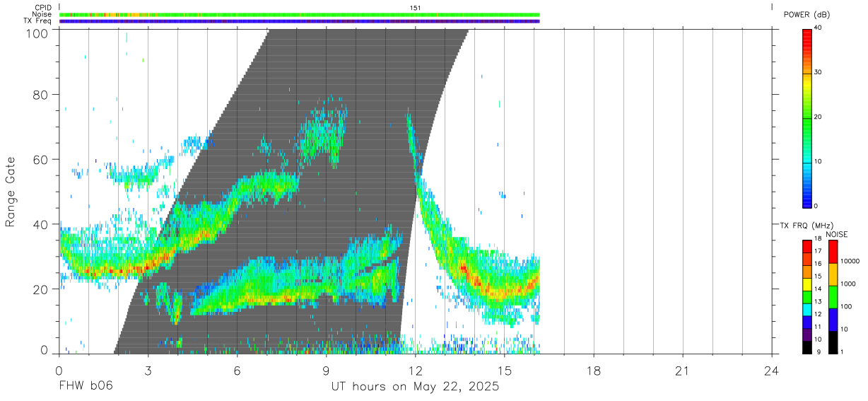Click the '3' hour tick on UT axis

[x=148, y=370]
